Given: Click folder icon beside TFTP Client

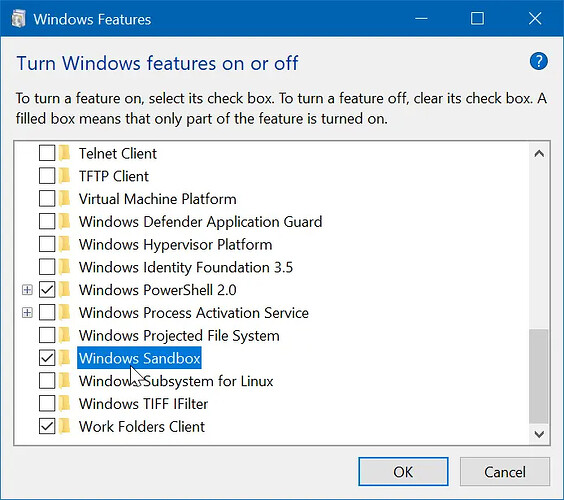Looking at the screenshot, I should (x=65, y=176).
